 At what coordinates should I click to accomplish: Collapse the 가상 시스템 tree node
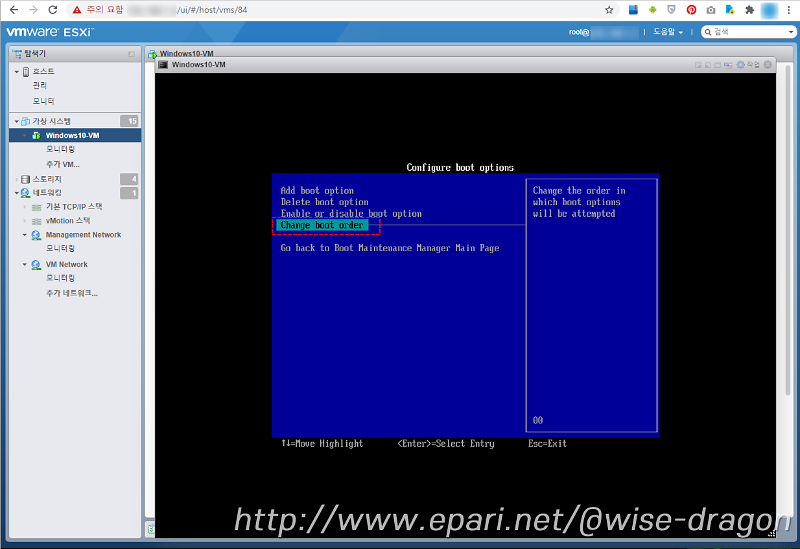[17, 121]
